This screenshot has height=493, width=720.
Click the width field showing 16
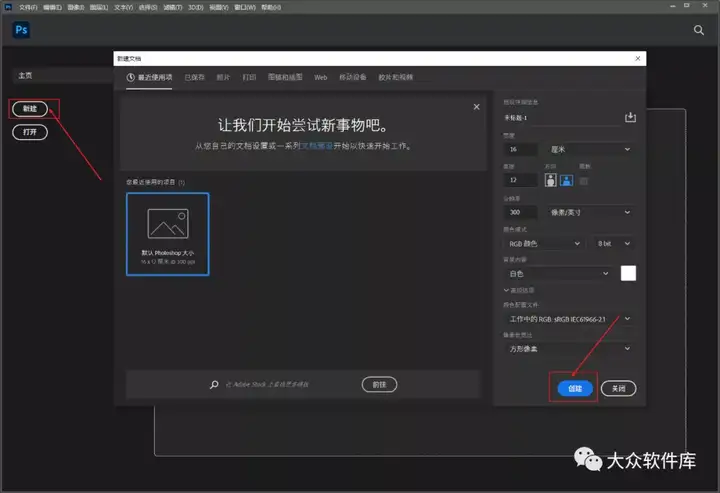(x=520, y=149)
